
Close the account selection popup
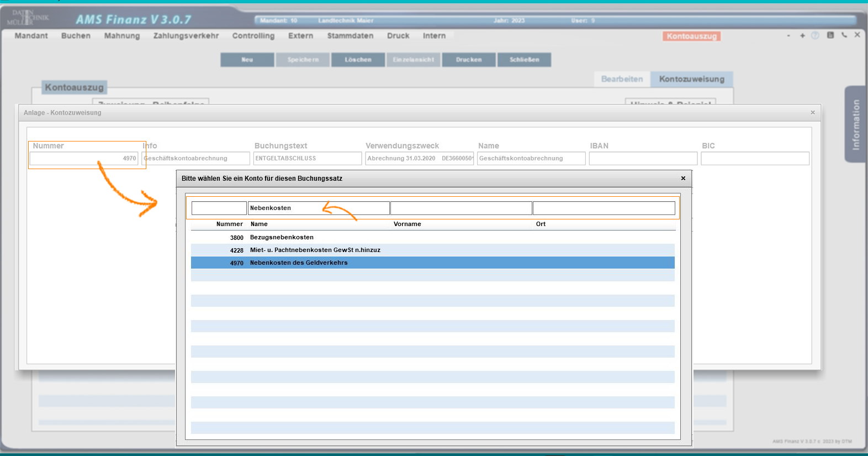pyautogui.click(x=683, y=178)
